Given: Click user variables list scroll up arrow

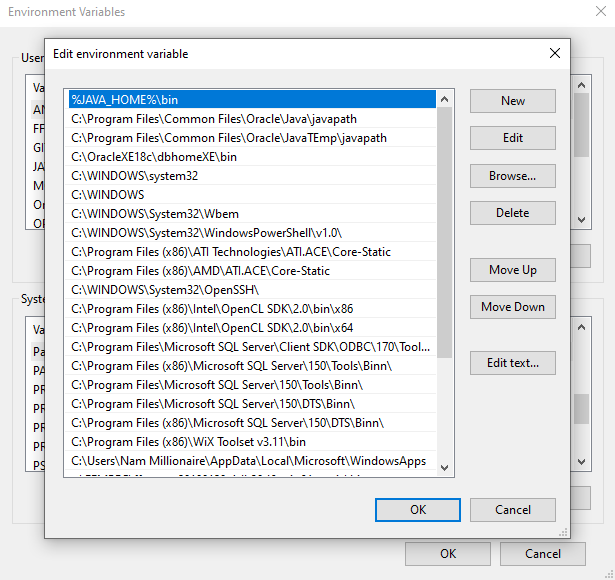Looking at the screenshot, I should click(x=582, y=85).
